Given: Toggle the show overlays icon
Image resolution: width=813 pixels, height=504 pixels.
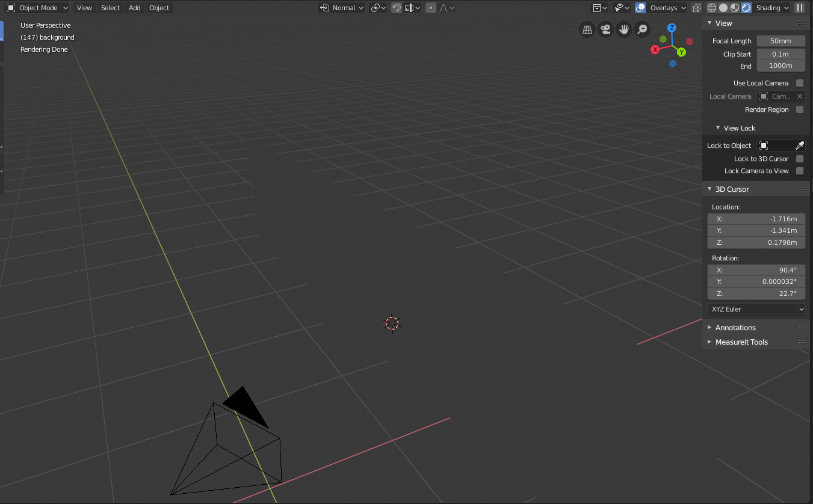Looking at the screenshot, I should [x=640, y=8].
